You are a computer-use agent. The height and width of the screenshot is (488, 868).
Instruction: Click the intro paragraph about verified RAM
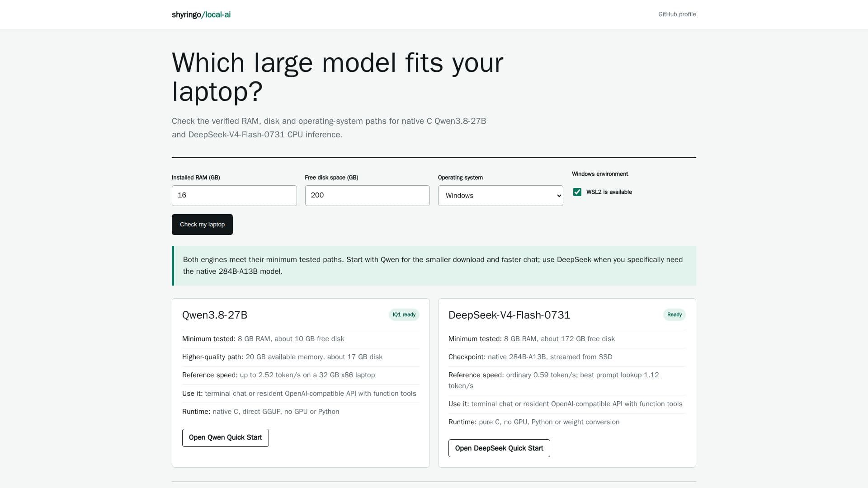pos(329,128)
